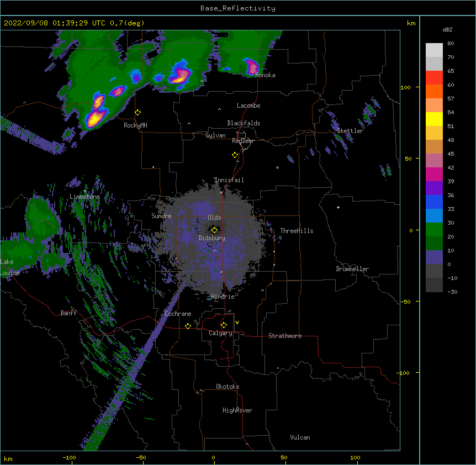This screenshot has width=476, height=465.
Task: Click the Blackfalds city label
Action: 244,123
